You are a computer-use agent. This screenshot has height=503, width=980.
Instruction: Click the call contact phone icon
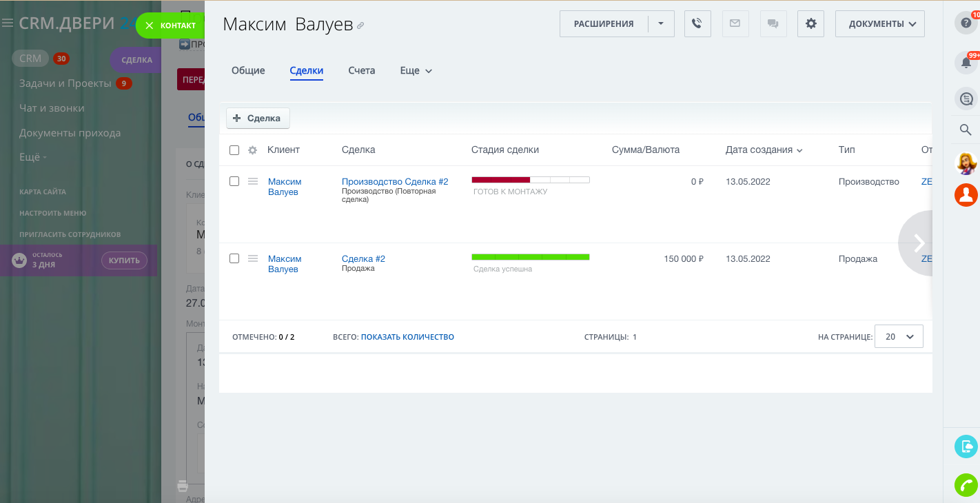pos(697,23)
